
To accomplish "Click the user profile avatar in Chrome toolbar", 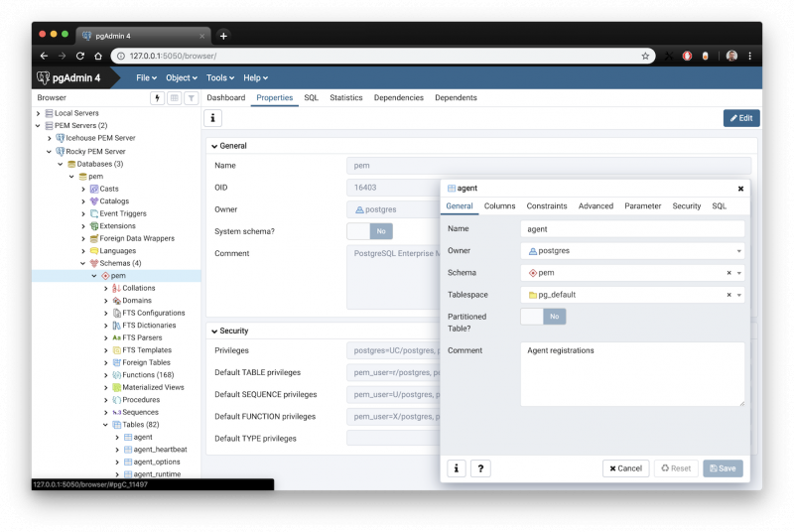I will [x=731, y=56].
